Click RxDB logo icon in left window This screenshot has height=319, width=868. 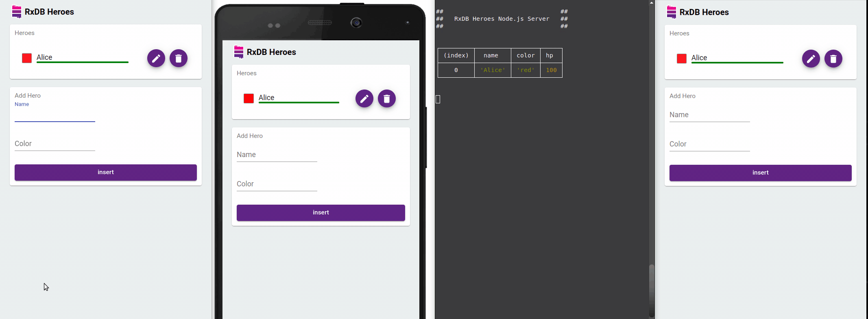pyautogui.click(x=17, y=12)
